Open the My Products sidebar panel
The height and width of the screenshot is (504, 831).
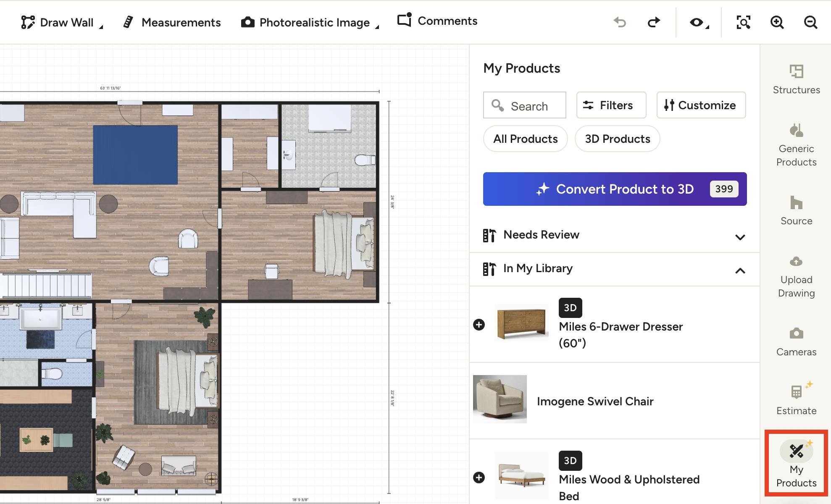(x=796, y=463)
